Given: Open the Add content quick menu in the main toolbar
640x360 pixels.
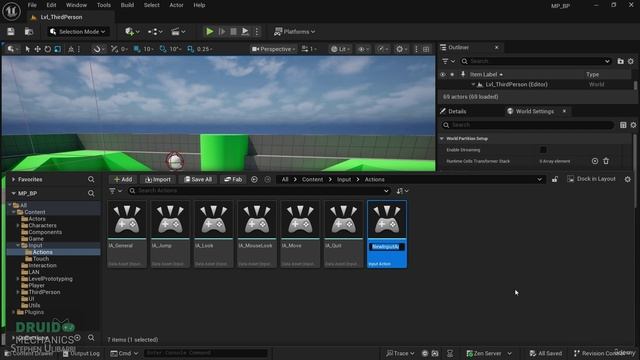Looking at the screenshot, I should click(132, 31).
